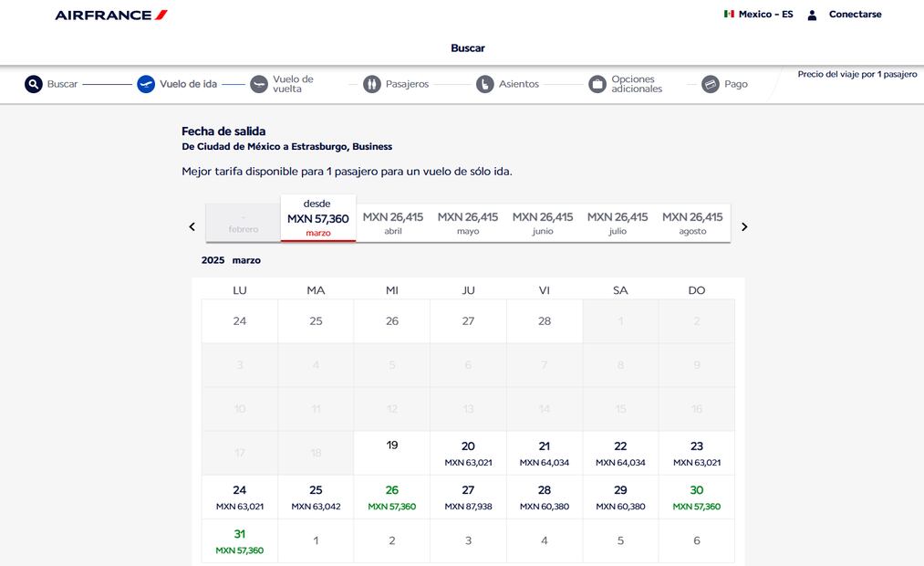
Task: Go to previous months with left arrow
Action: (x=192, y=226)
